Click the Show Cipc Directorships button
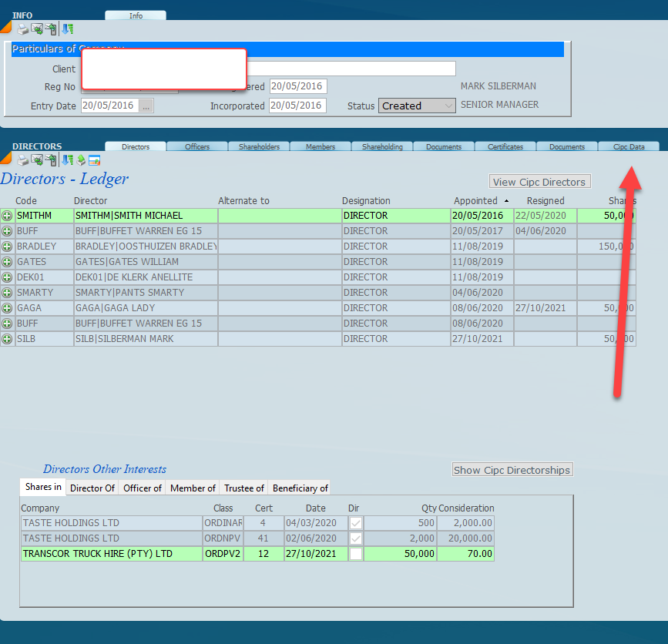This screenshot has width=668, height=644. pyautogui.click(x=512, y=470)
